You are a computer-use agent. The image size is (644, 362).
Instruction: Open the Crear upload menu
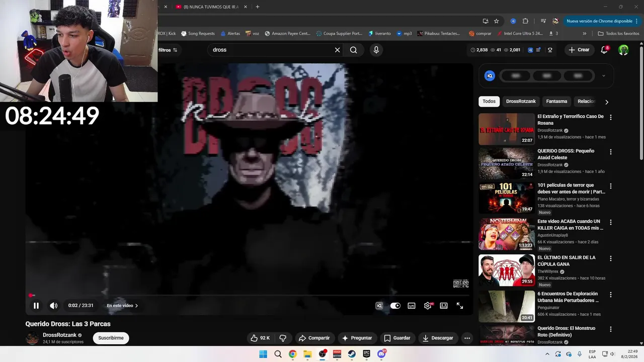579,50
